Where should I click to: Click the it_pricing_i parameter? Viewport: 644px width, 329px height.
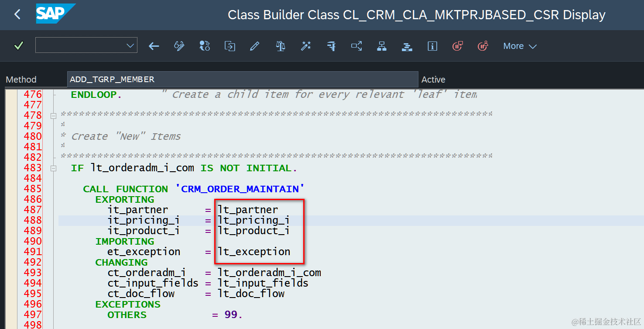click(144, 221)
